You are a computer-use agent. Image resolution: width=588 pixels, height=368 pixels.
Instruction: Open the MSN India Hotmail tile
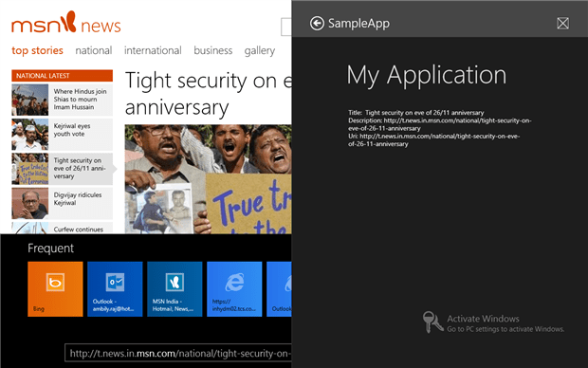coord(175,289)
